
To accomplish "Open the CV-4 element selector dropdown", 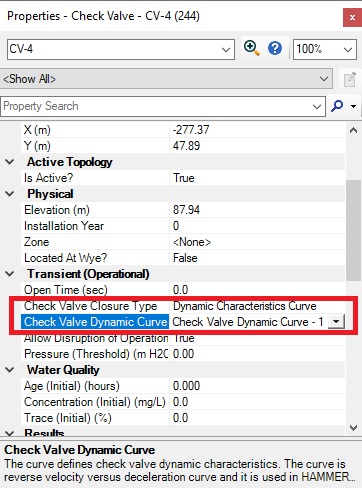I will tap(226, 50).
